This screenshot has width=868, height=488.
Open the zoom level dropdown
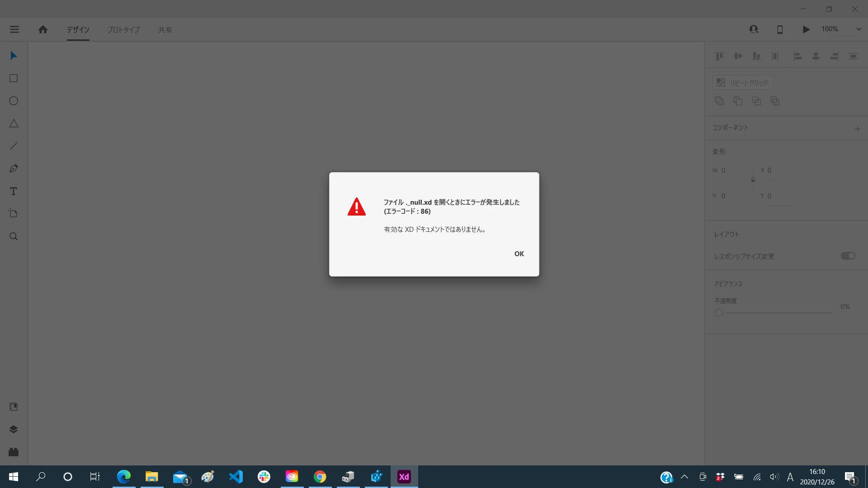(858, 29)
